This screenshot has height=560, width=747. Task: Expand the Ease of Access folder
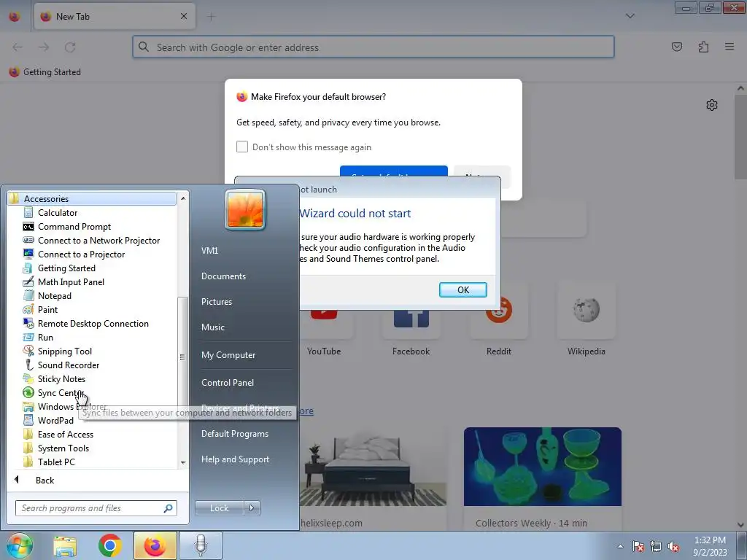click(x=65, y=435)
